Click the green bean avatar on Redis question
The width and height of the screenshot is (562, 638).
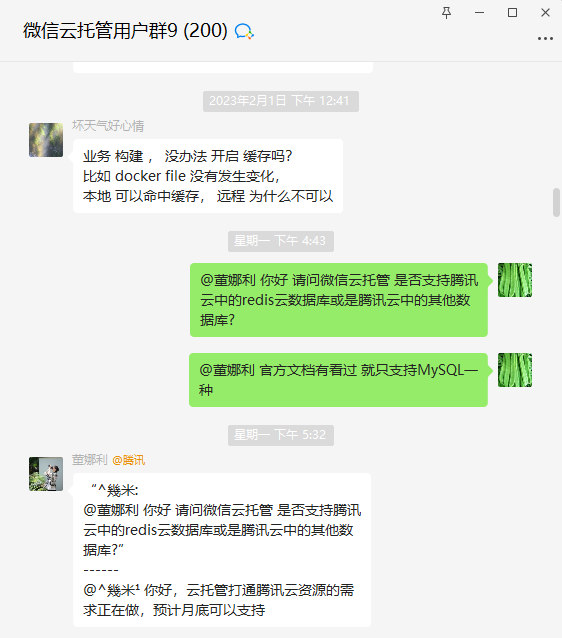point(515,280)
